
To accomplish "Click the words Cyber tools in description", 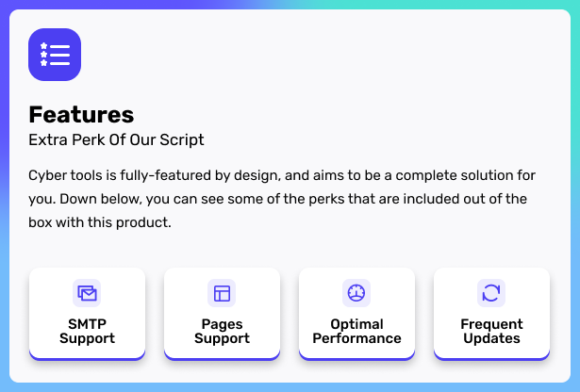I will pyautogui.click(x=65, y=175).
